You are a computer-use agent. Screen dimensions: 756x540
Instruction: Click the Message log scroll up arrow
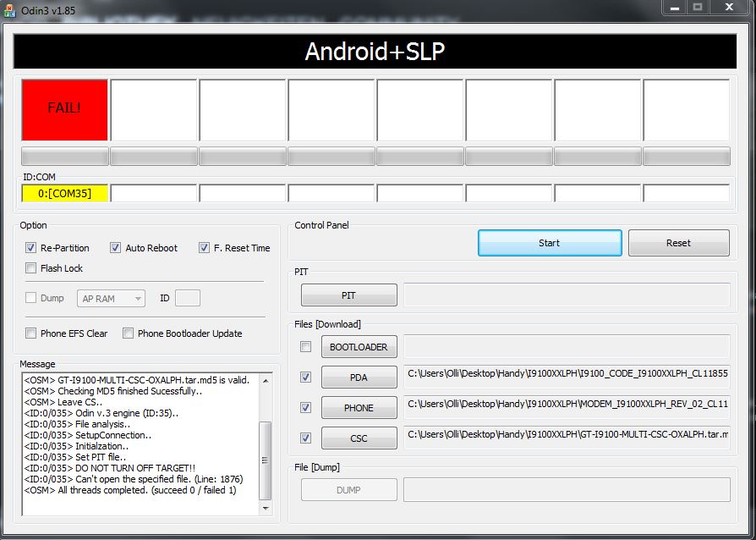coord(266,381)
